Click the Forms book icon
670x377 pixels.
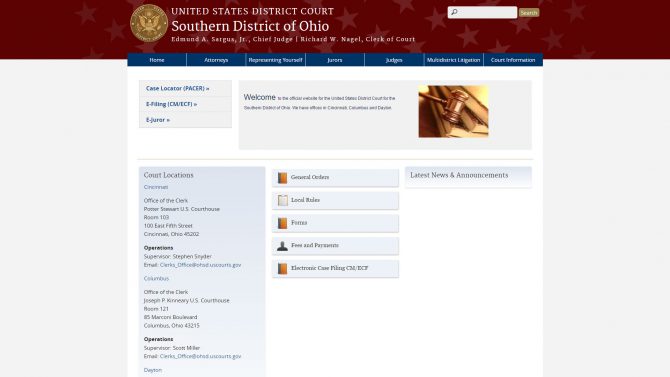282,223
